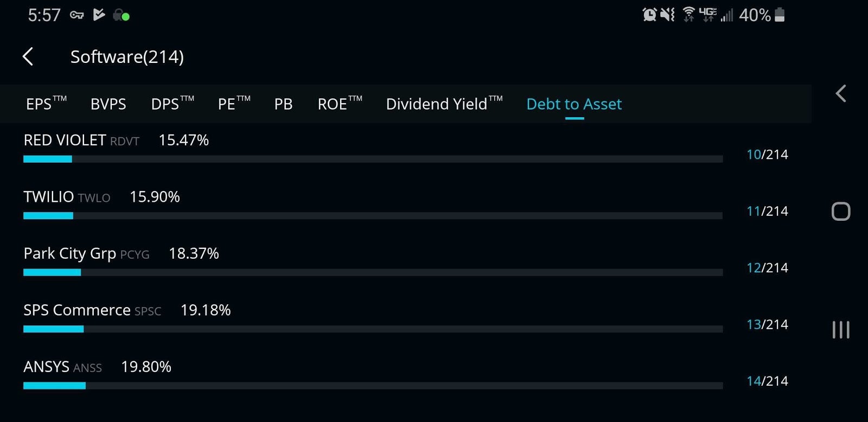Tap the VPN key status icon

pos(76,15)
